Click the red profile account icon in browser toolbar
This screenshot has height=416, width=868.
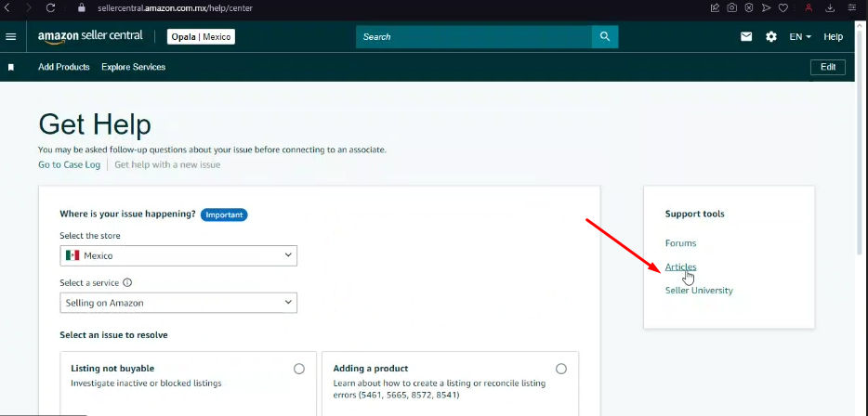point(809,7)
